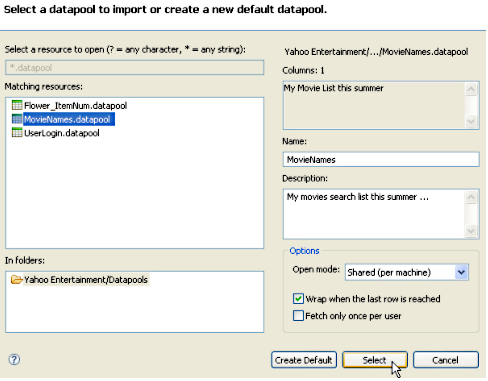Click up arrow of columns preview scrollbar

[471, 89]
